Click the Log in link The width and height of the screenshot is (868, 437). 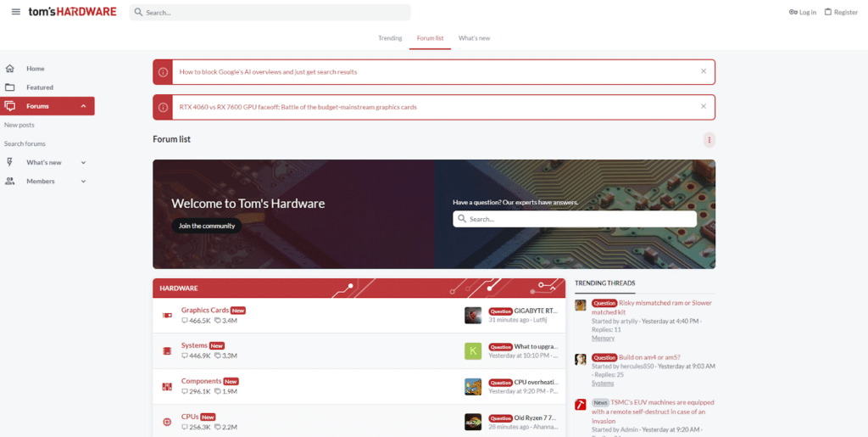point(803,12)
